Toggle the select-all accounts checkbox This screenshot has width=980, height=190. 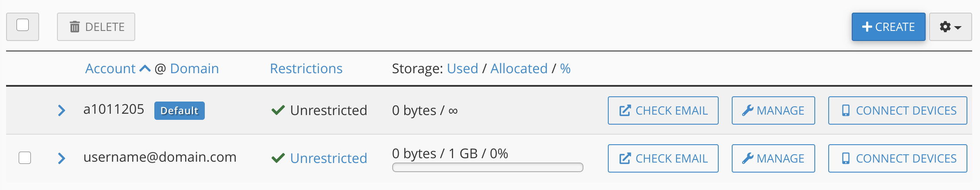tap(23, 25)
